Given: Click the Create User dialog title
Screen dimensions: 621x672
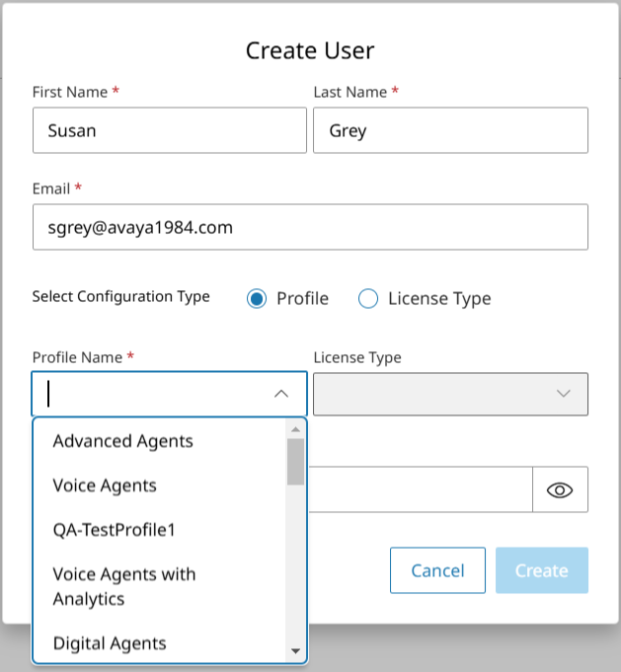Looking at the screenshot, I should point(310,50).
